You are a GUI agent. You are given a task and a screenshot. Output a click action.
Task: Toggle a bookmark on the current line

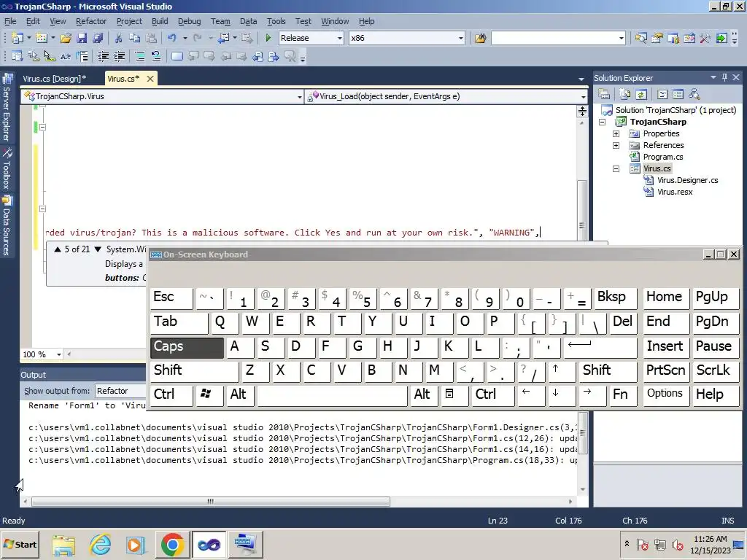177,57
